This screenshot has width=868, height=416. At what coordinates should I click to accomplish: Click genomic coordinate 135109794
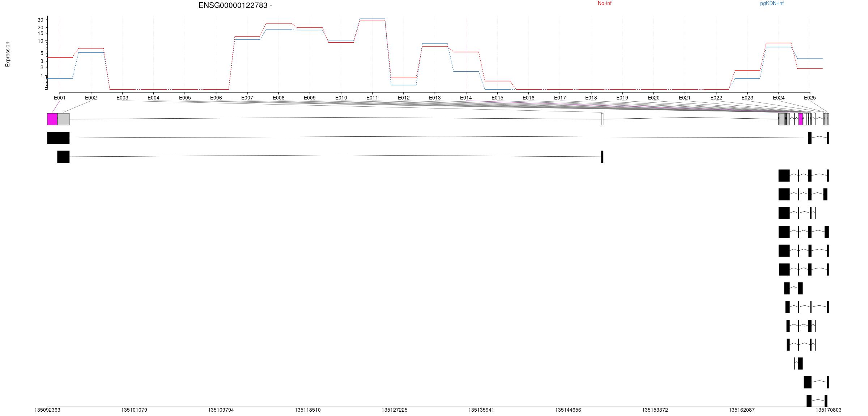tap(221, 410)
